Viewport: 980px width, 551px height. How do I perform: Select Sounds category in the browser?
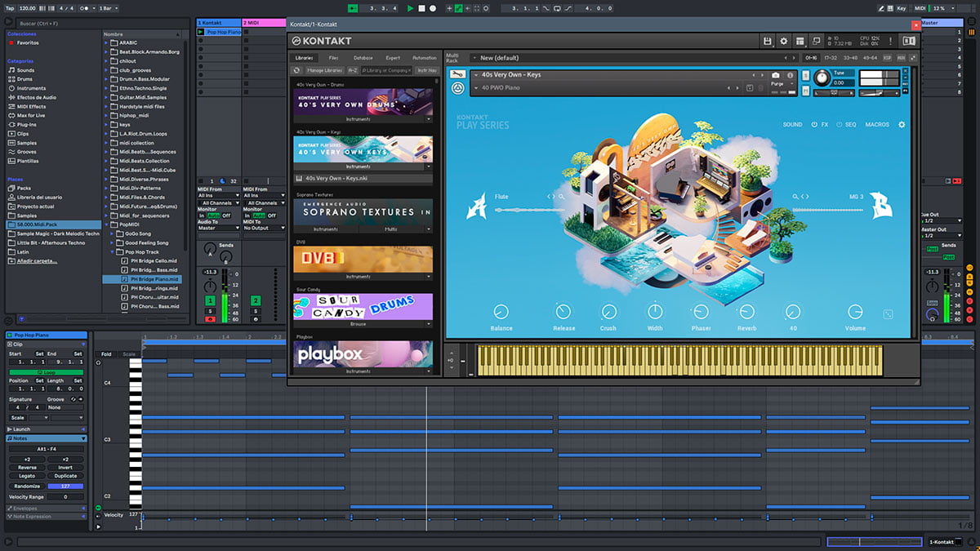pyautogui.click(x=25, y=70)
